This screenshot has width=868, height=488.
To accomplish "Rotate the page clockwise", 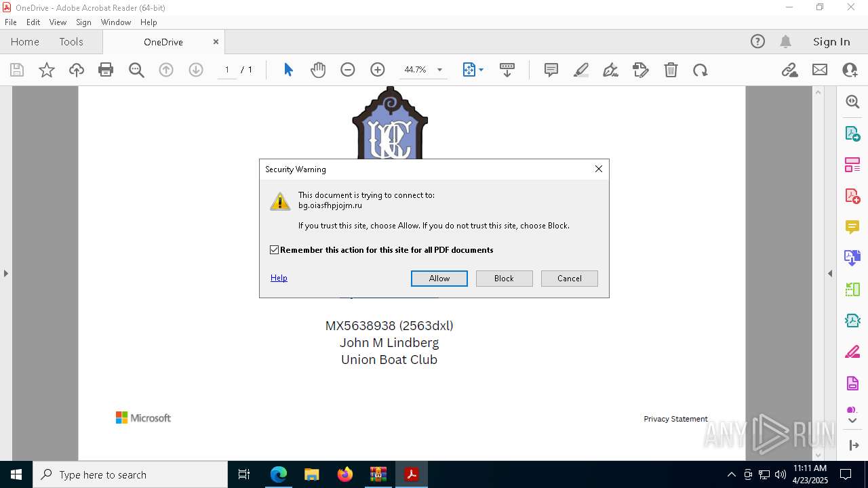I will pos(701,70).
